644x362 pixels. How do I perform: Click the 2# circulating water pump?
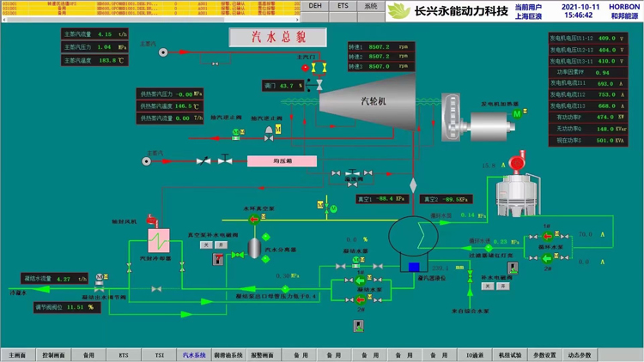coord(546,258)
